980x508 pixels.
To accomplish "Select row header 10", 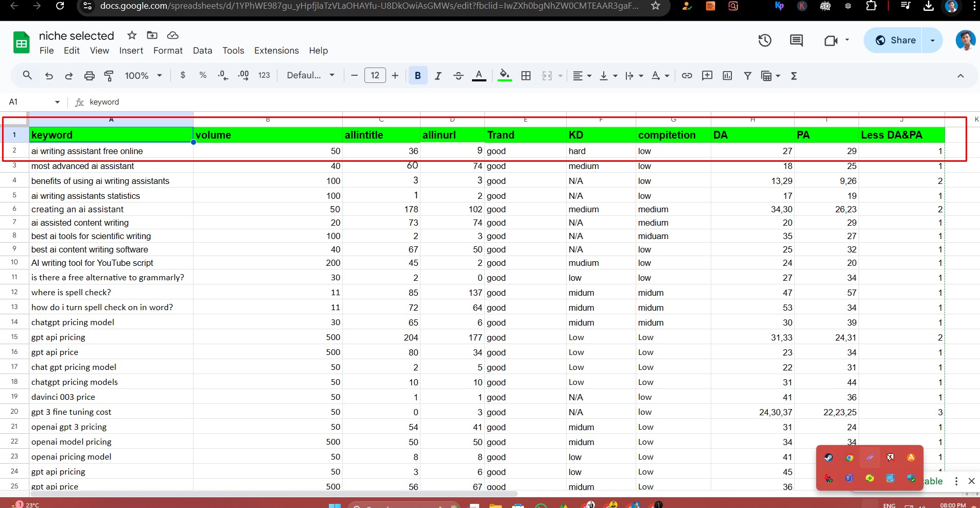I will (x=14, y=262).
